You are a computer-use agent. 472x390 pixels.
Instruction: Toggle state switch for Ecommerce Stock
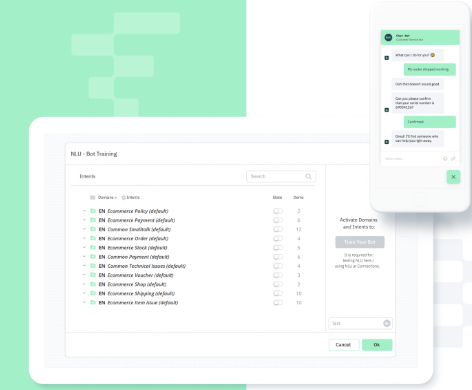coord(278,248)
